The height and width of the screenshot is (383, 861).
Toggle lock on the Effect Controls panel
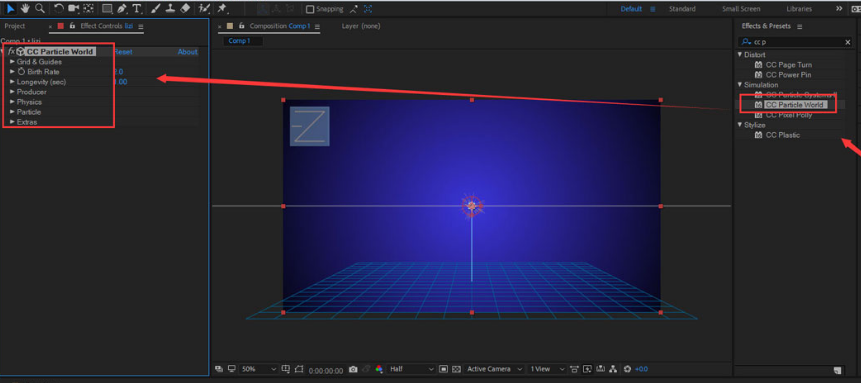72,26
